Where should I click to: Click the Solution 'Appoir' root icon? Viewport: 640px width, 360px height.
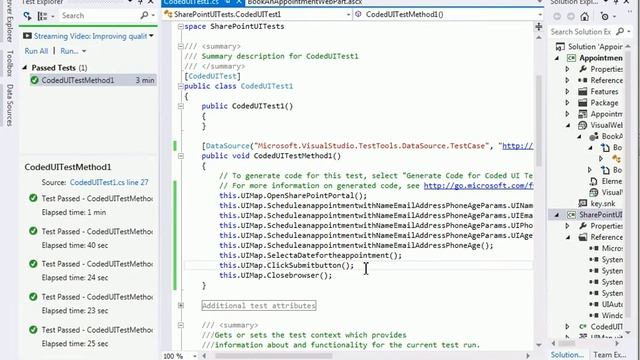(560, 47)
